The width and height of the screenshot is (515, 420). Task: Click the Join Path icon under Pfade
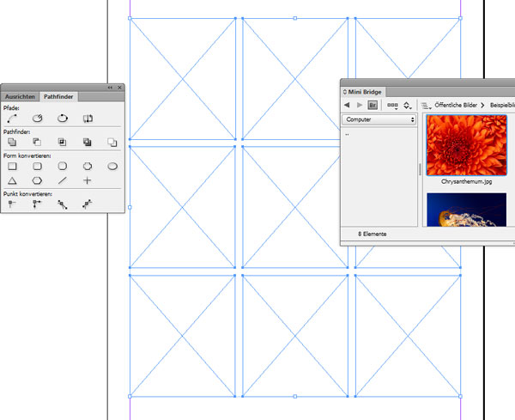pyautogui.click(x=12, y=118)
